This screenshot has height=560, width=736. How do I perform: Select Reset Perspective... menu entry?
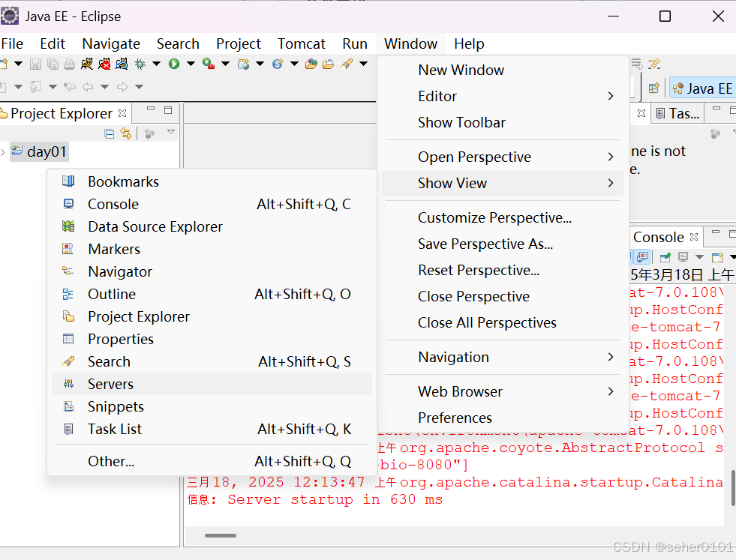(x=503, y=270)
